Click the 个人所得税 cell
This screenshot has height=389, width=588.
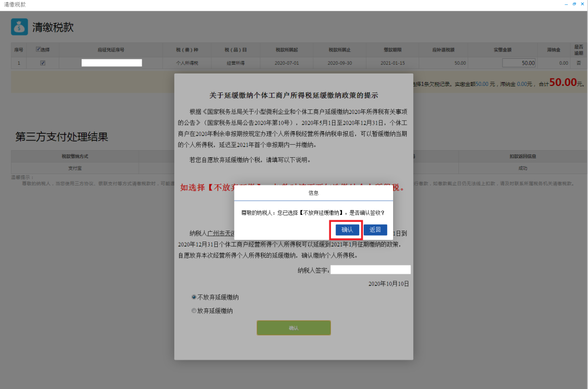[187, 63]
